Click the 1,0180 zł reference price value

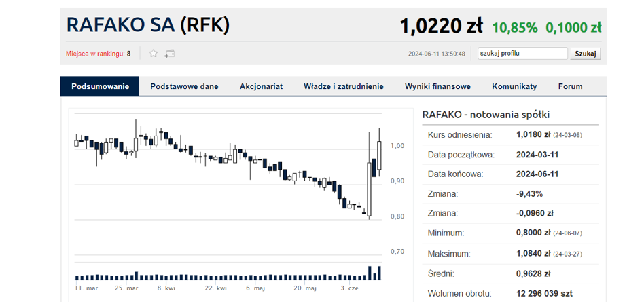[533, 134]
